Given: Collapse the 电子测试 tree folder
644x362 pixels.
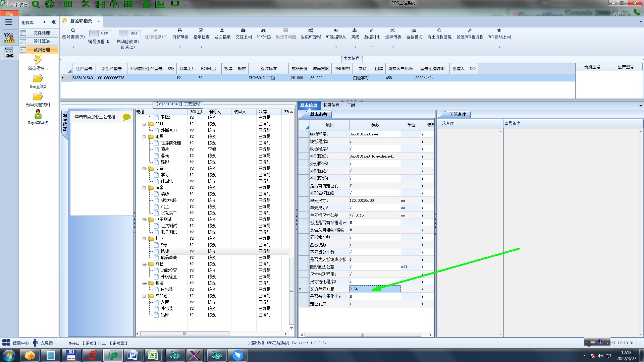Looking at the screenshot, I should 144,220.
